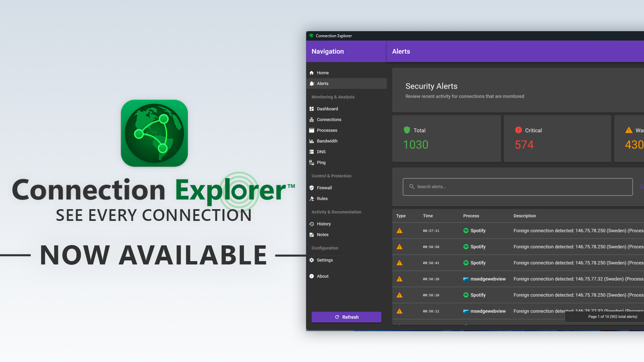Show the Bandwidth chart page
This screenshot has height=362, width=644.
point(346,141)
